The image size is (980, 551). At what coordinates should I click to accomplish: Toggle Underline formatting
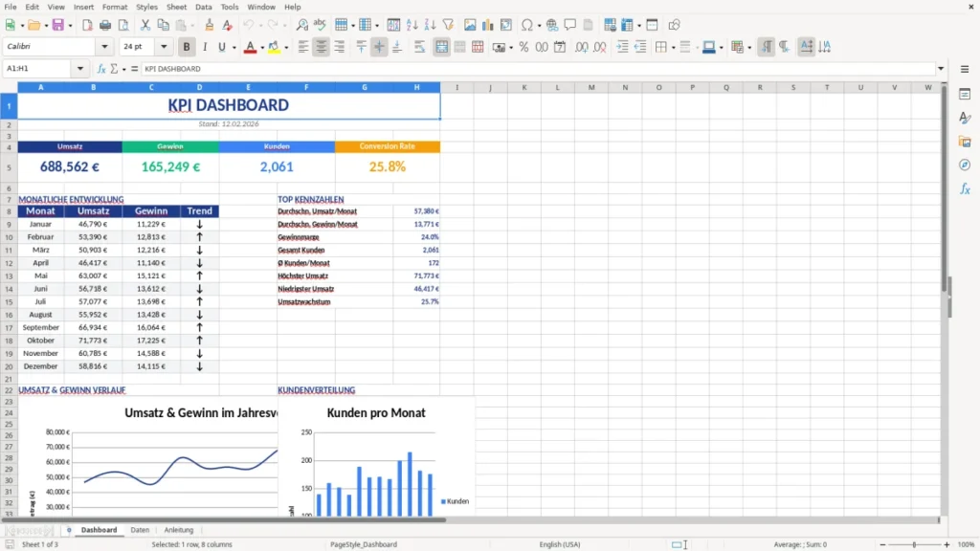tap(221, 47)
